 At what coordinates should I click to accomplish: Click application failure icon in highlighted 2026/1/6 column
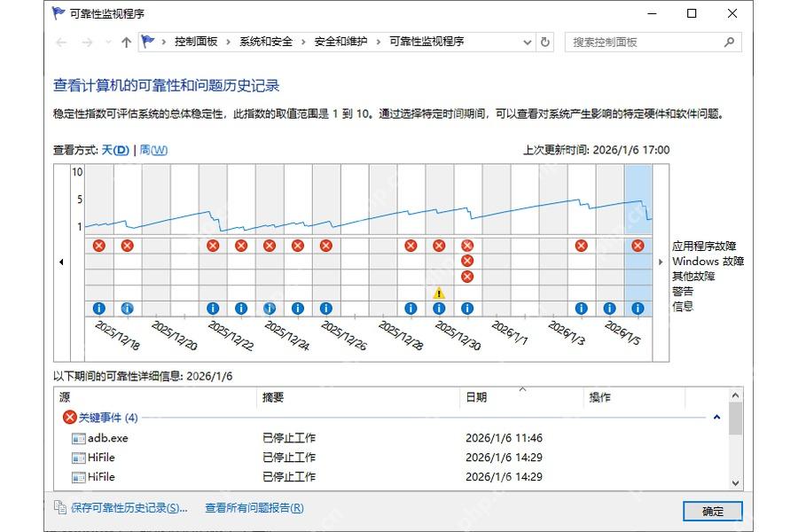pos(638,246)
